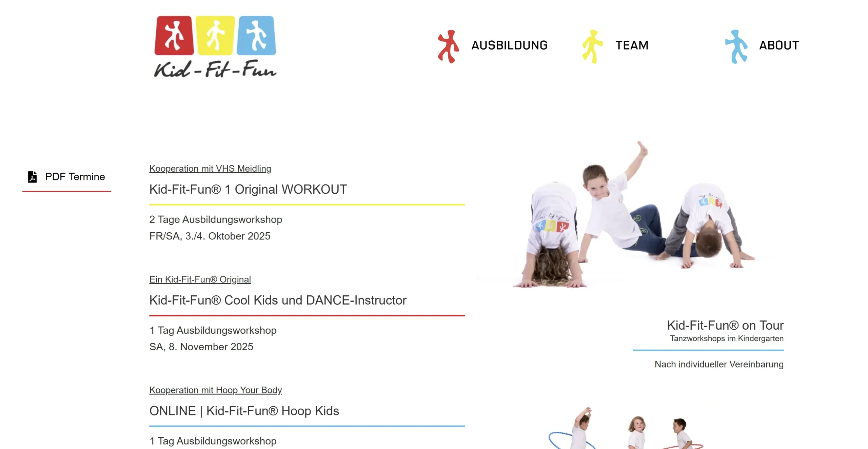Follow Kooperation mit Hoop Your Body link

click(216, 390)
